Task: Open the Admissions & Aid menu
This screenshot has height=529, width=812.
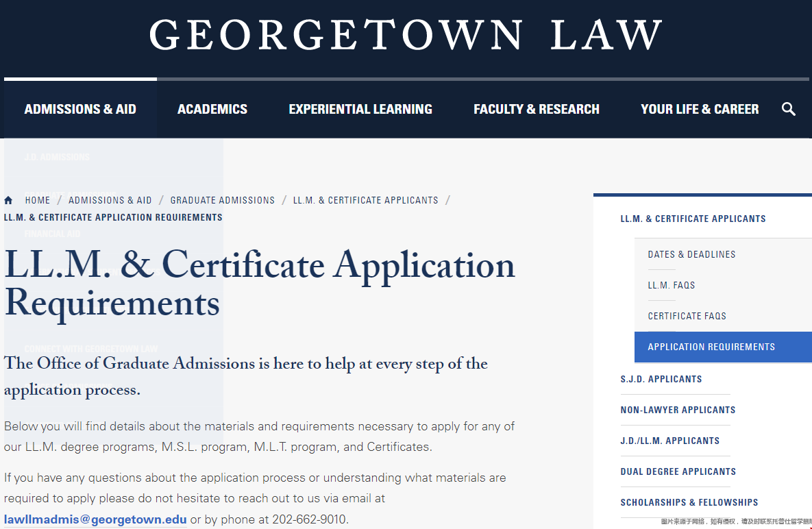Action: [80, 109]
